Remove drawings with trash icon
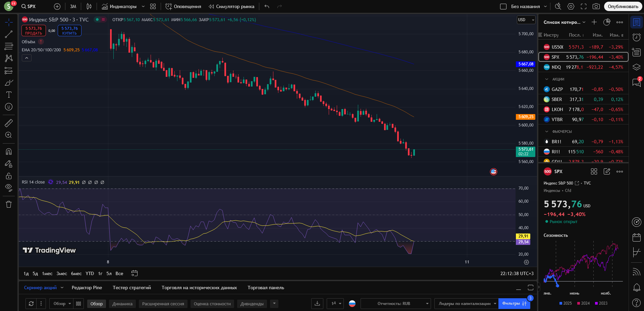 pos(9,204)
